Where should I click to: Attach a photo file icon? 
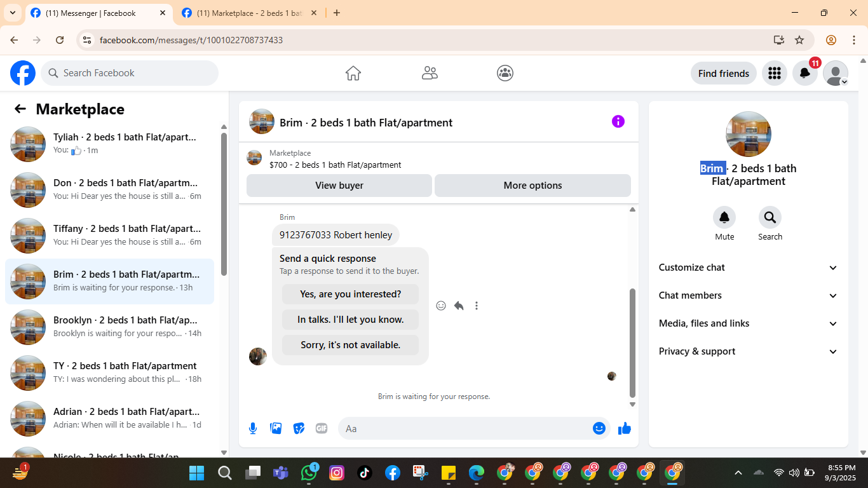[276, 428]
